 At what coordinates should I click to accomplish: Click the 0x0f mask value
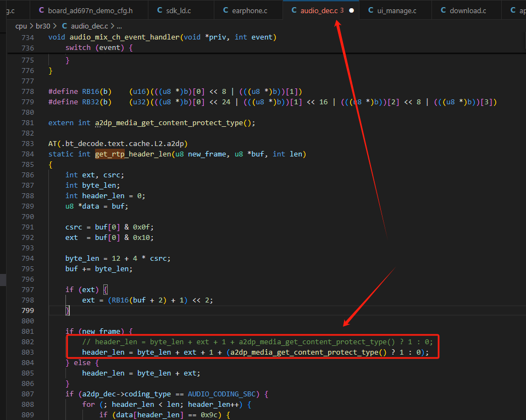coord(143,227)
